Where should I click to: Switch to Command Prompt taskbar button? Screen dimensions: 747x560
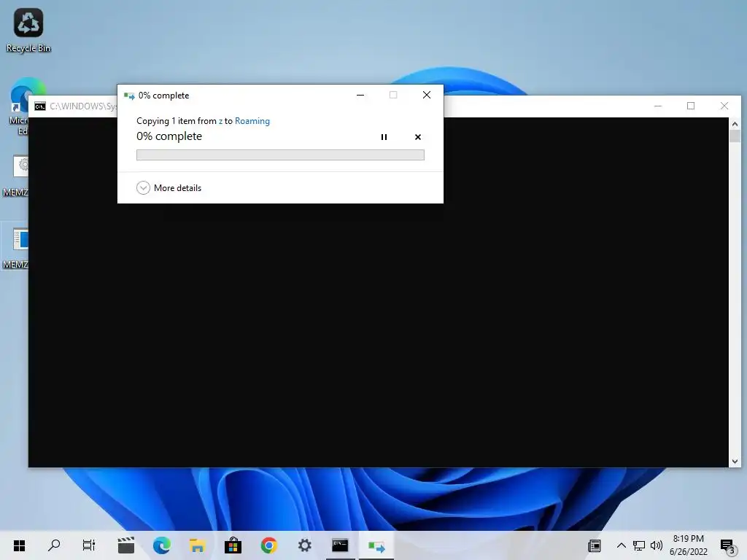point(340,545)
